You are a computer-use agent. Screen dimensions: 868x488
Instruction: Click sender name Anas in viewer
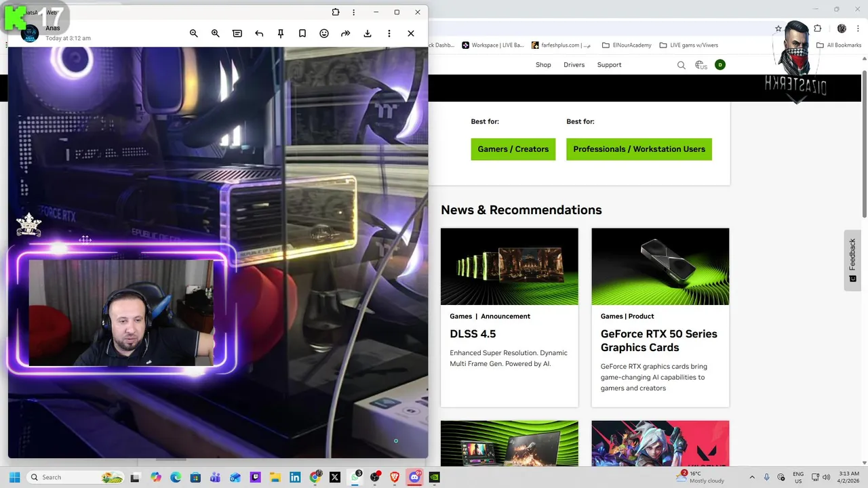pyautogui.click(x=53, y=28)
